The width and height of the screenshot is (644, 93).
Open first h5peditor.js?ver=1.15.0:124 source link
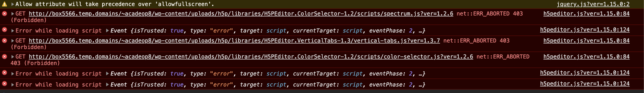[x=585, y=30]
